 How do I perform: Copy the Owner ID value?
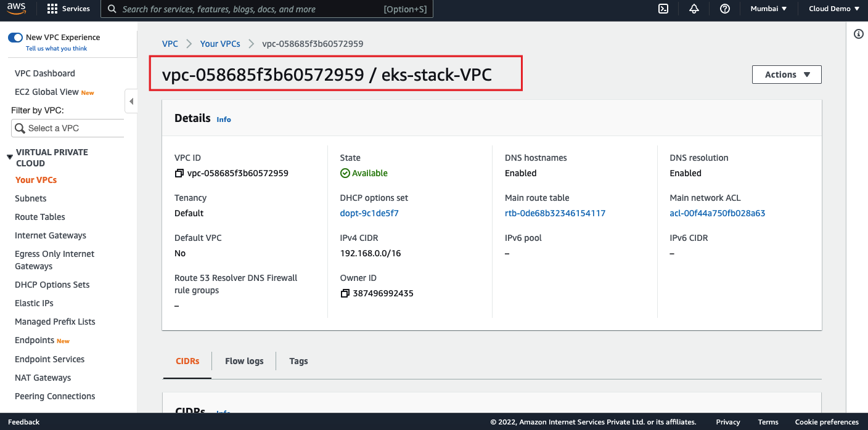[x=345, y=293]
